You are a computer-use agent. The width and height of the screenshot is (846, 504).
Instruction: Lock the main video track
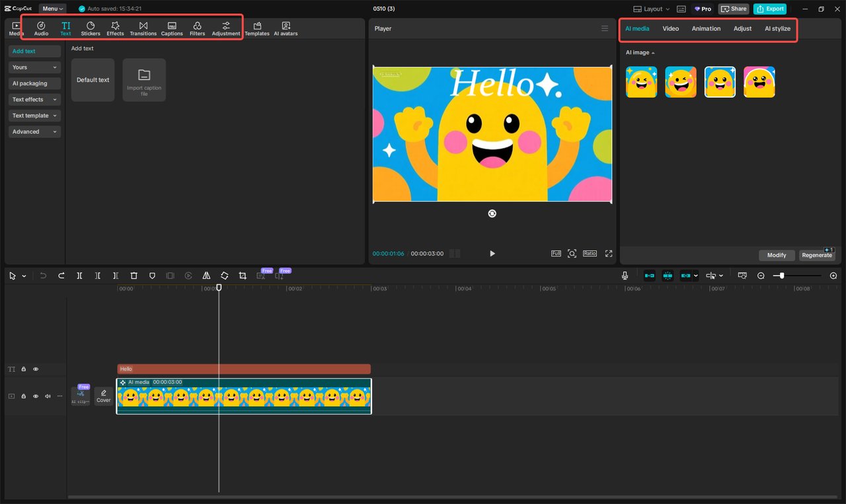pyautogui.click(x=24, y=396)
